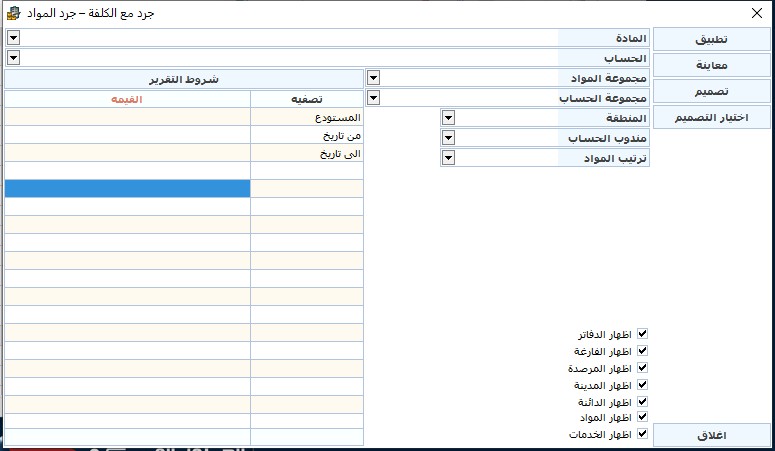Screen dimensions: 775x451
Task: Open the المنطقة dropdown
Action: pos(448,118)
